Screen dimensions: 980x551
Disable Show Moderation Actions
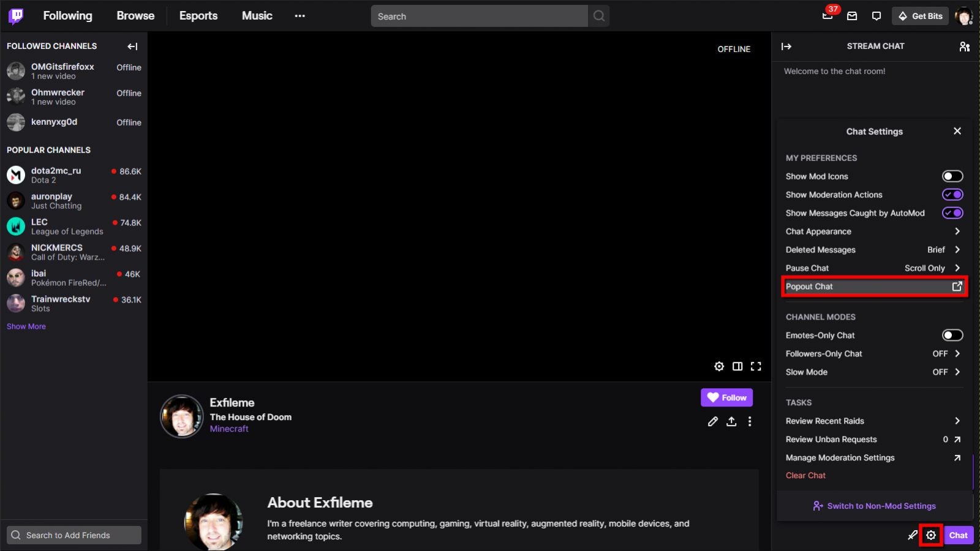click(952, 194)
